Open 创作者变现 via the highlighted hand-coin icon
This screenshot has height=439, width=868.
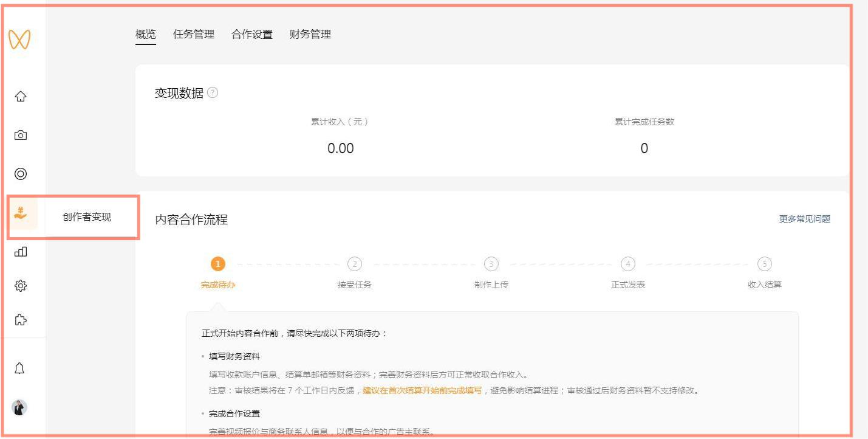20,212
